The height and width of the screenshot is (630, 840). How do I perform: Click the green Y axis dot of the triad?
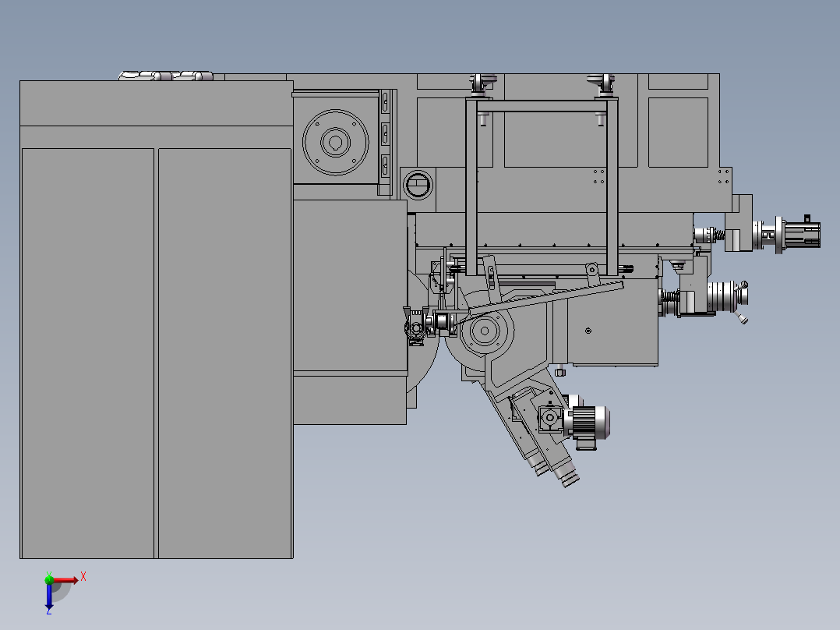click(49, 579)
